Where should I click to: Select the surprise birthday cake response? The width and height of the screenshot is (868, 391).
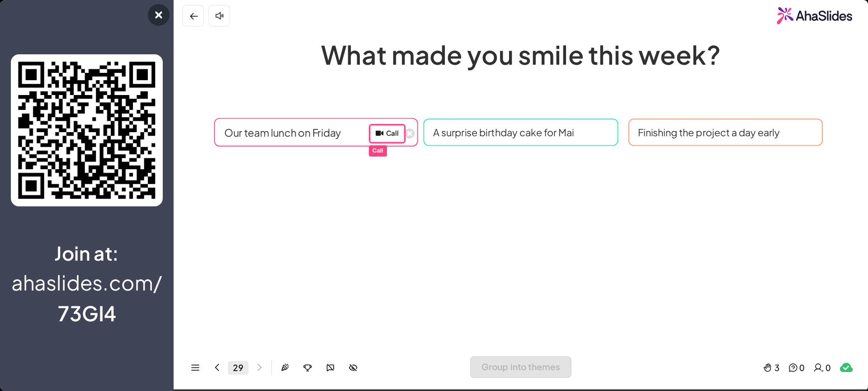tap(521, 132)
